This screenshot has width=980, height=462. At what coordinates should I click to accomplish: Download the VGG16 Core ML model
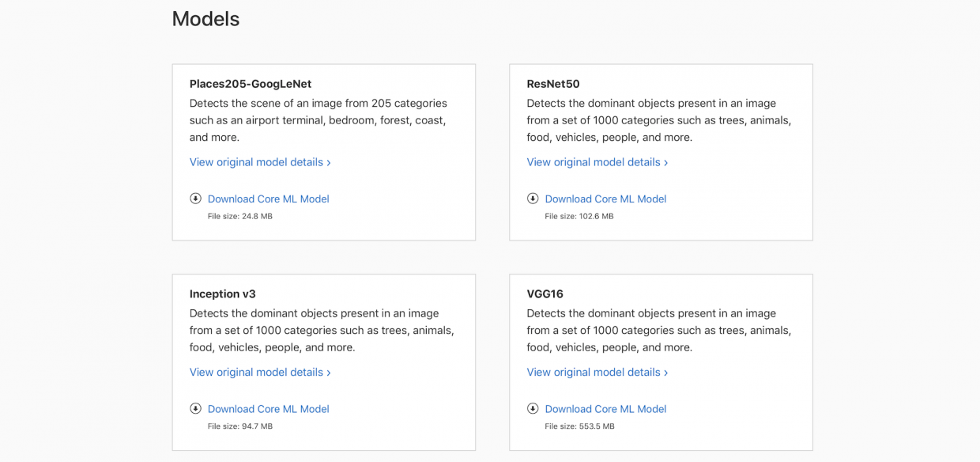click(605, 408)
